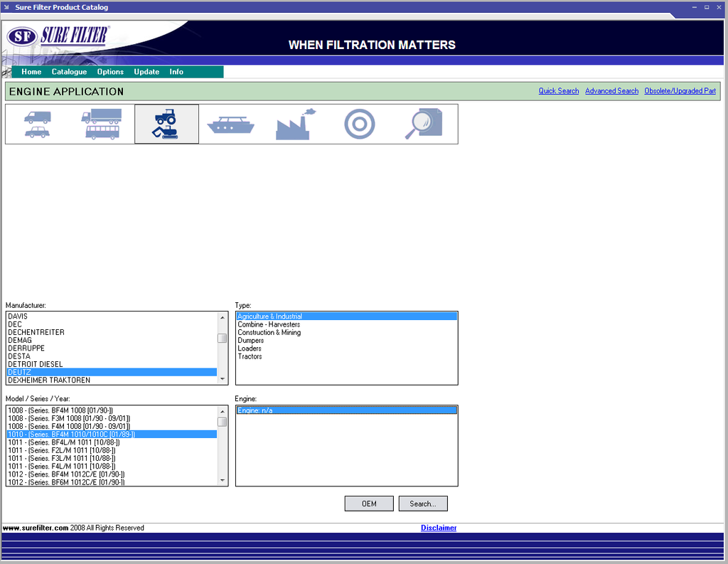Open the Quick Search link
The height and width of the screenshot is (564, 728).
tap(559, 90)
